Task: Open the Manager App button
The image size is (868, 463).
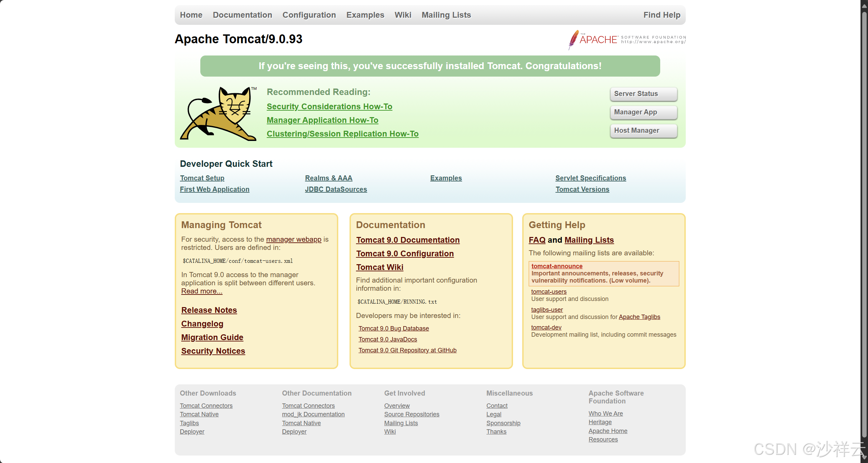Action: (x=644, y=112)
